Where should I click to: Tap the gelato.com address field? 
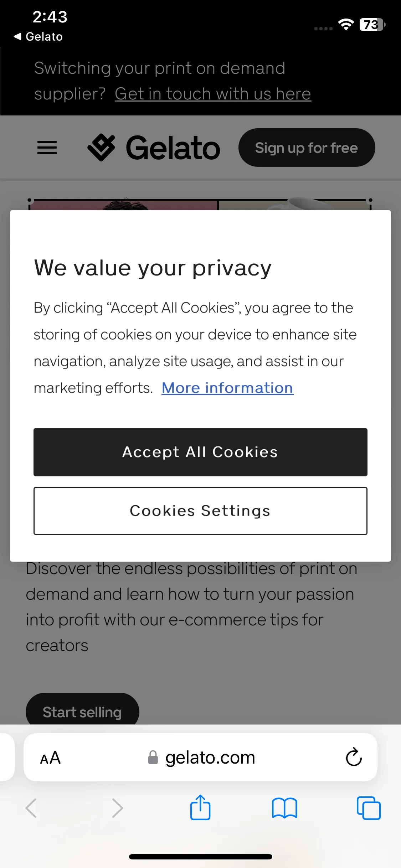coord(200,757)
